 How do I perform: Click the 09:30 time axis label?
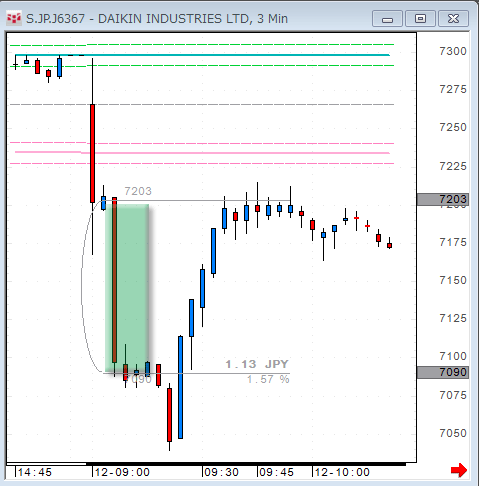coord(221,472)
